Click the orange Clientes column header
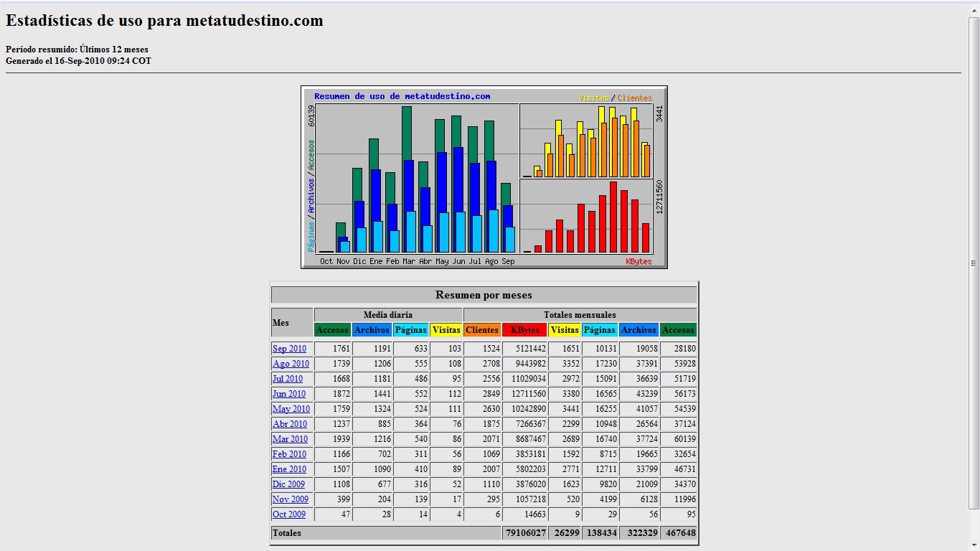Screen dimensions: 980x551 coord(482,330)
